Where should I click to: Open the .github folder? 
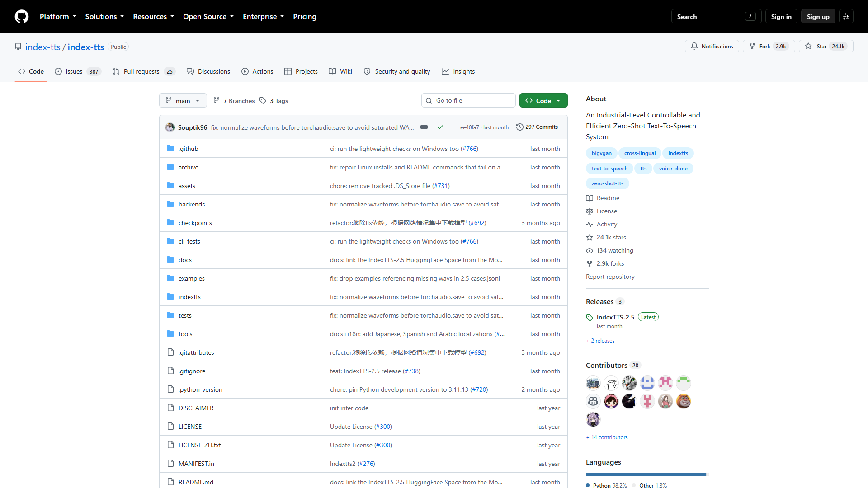click(x=188, y=149)
